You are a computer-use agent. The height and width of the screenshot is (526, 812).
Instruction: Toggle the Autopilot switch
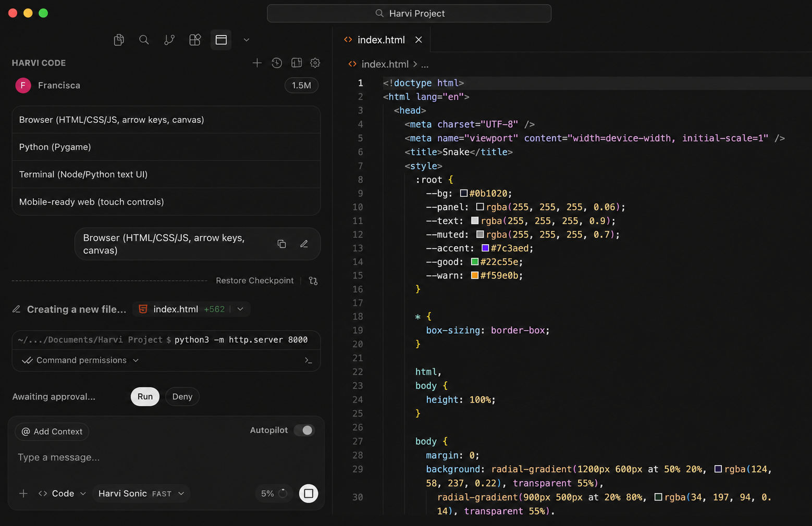(x=304, y=430)
